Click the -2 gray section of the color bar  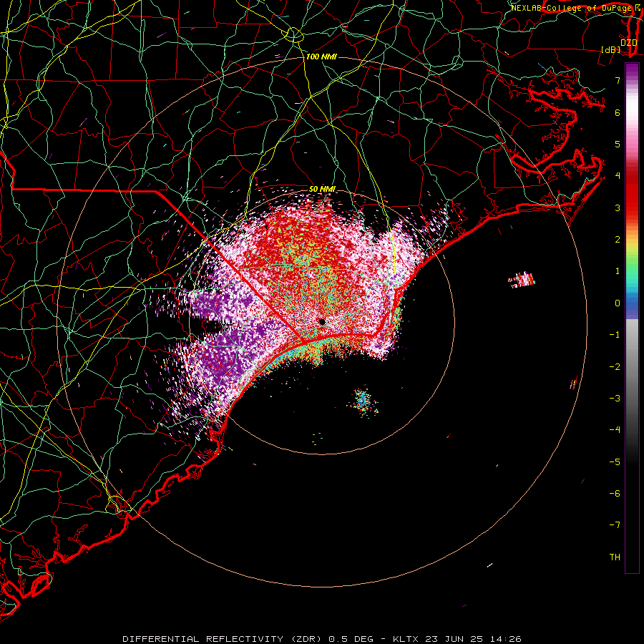[x=632, y=366]
